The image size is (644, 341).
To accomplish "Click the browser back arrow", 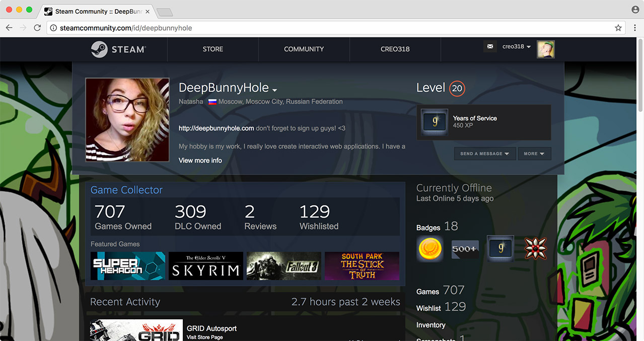I will coord(9,28).
